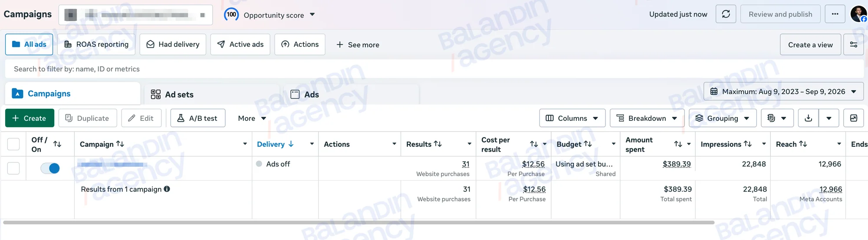This screenshot has height=240, width=868.
Task: Open the view settings sliders icon
Action: [x=853, y=45]
